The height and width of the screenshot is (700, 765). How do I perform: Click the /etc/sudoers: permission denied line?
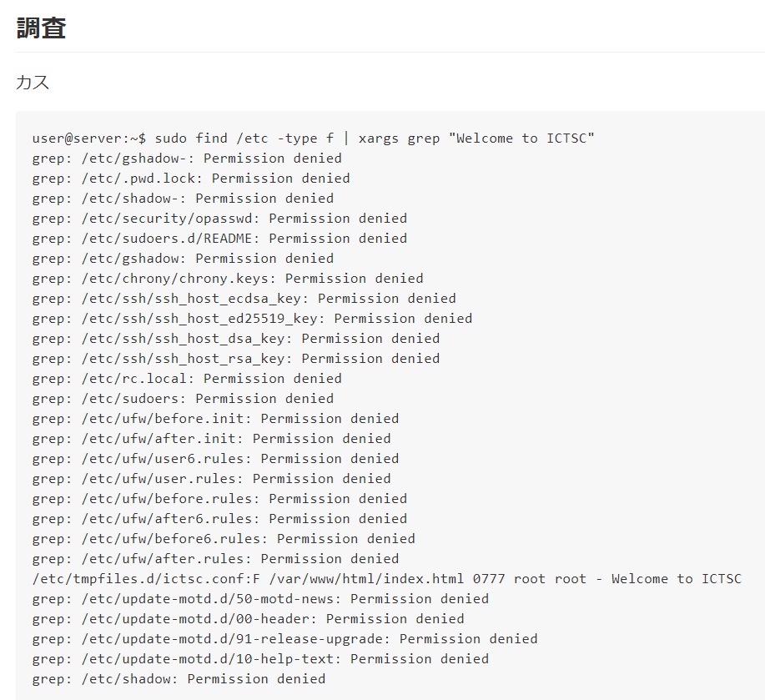tap(183, 399)
